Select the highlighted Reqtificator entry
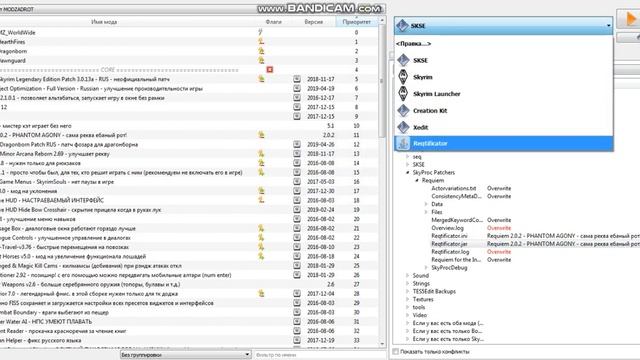This screenshot has width=640, height=360. pyautogui.click(x=504, y=144)
